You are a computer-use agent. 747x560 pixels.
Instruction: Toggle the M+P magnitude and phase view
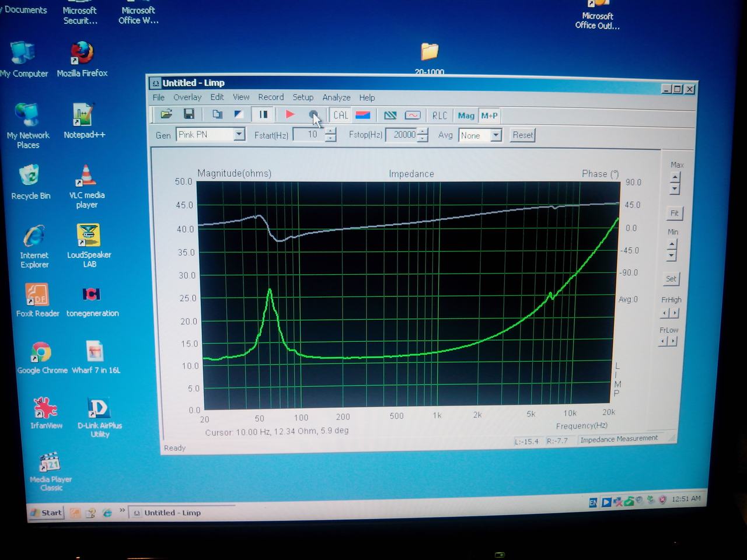[489, 116]
